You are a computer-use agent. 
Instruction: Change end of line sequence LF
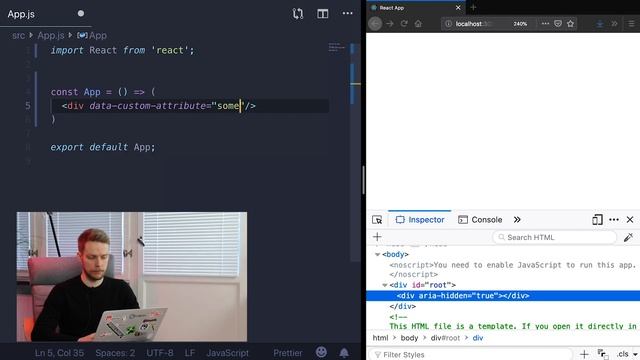tap(189, 353)
